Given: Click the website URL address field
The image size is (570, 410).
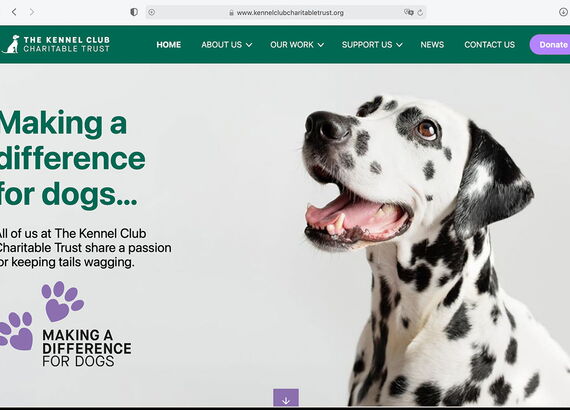Looking at the screenshot, I should (x=286, y=12).
